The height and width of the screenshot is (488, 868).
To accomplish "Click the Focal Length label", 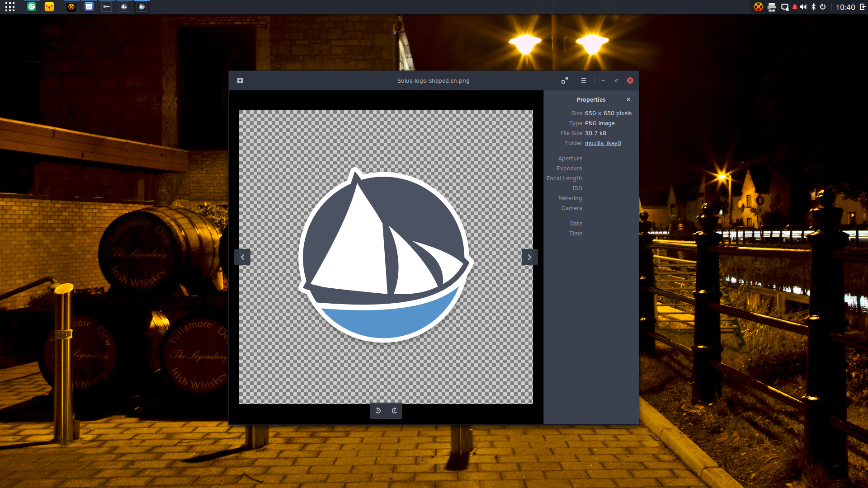I will click(564, 178).
